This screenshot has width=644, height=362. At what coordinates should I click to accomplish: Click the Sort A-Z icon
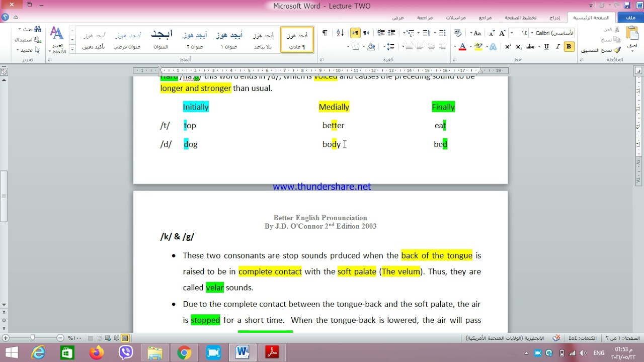(340, 33)
